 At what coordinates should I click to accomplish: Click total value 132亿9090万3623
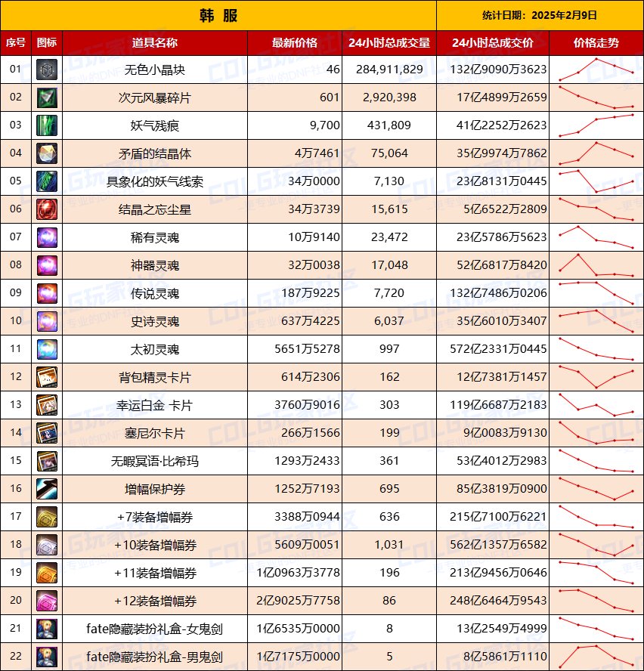pyautogui.click(x=498, y=70)
